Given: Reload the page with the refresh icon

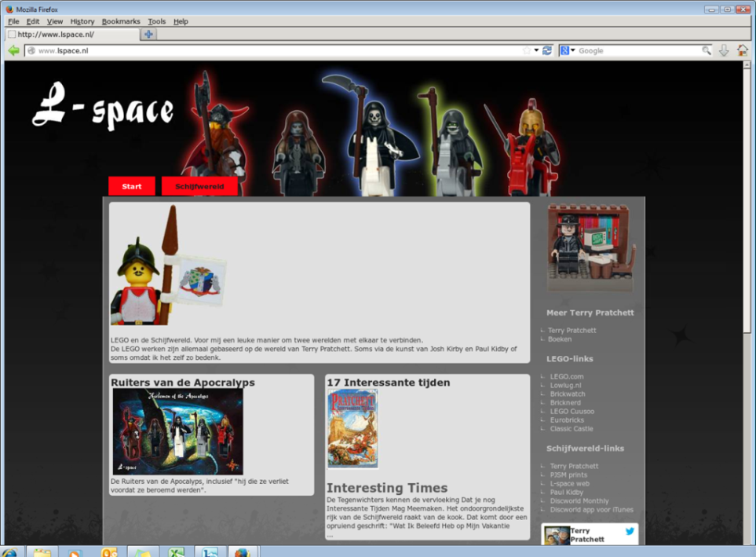Looking at the screenshot, I should [546, 50].
